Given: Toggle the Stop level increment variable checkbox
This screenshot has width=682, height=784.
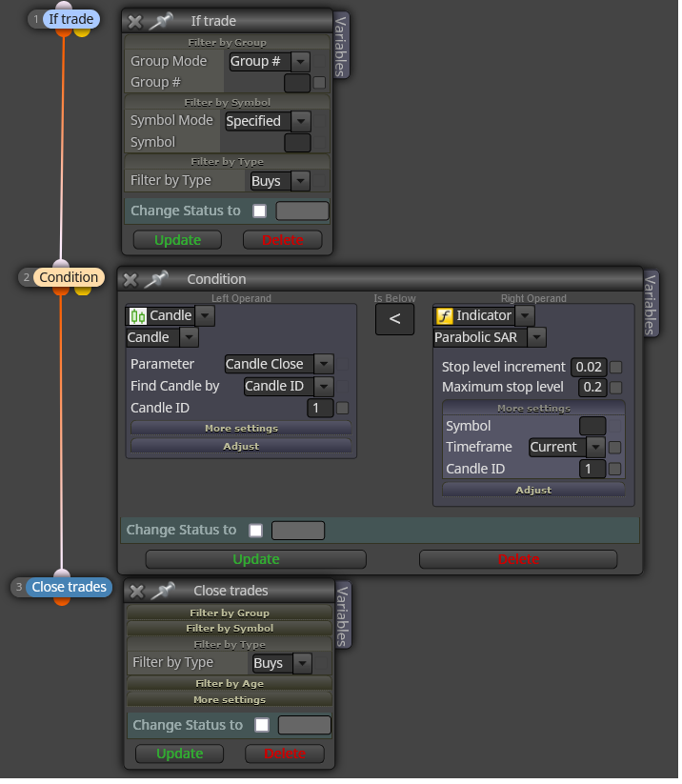Looking at the screenshot, I should pos(618,369).
